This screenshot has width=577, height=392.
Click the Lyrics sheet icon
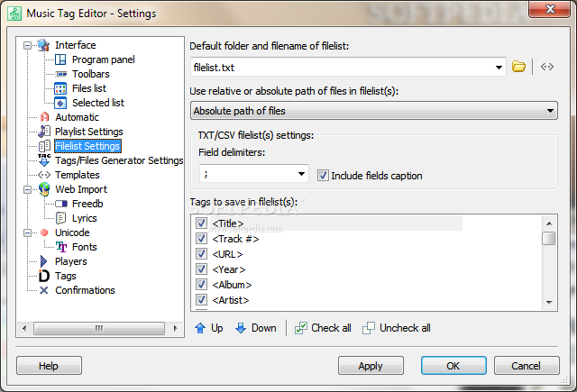pos(60,218)
